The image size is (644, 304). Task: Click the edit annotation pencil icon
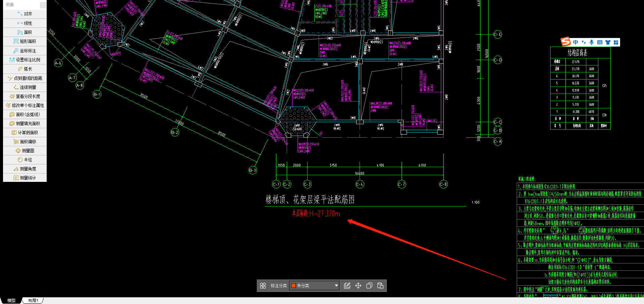(x=347, y=286)
